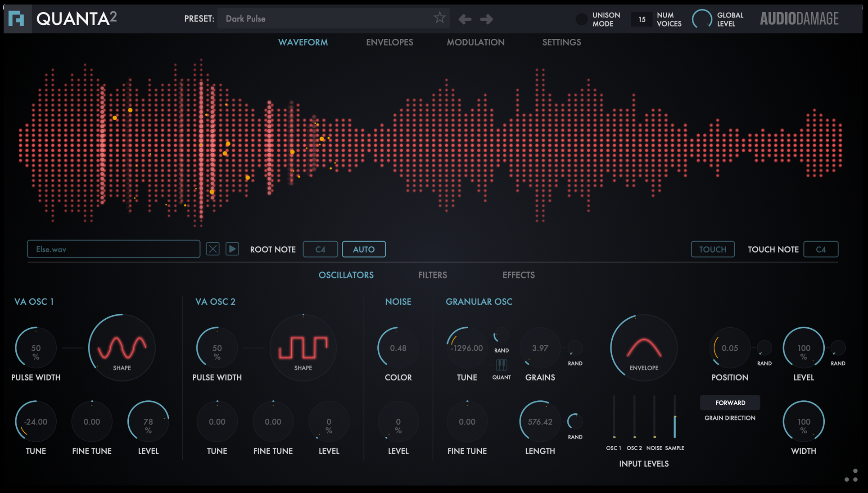Play the Else.wav sample preview

point(232,249)
